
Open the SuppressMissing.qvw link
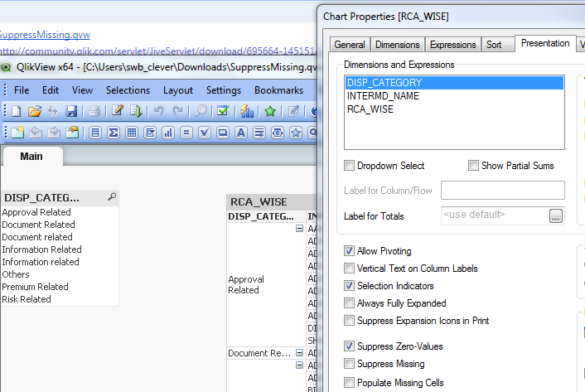coord(45,35)
